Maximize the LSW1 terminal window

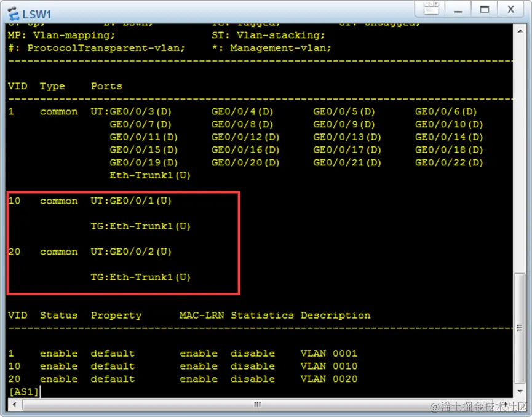pos(485,9)
